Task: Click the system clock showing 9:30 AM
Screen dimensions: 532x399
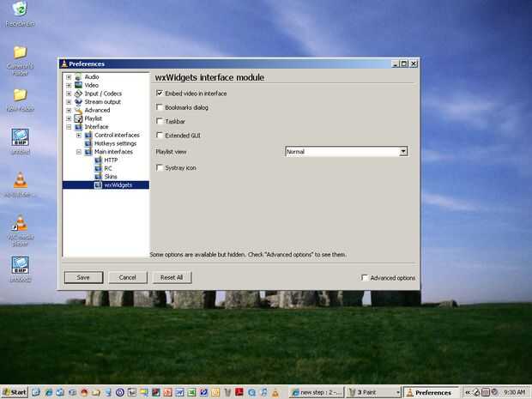Action: click(514, 392)
